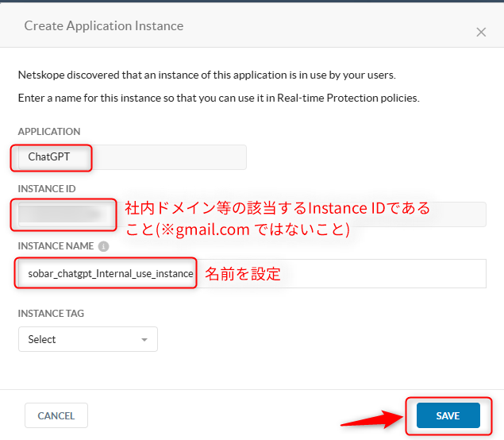The width and height of the screenshot is (504, 440).
Task: Click the red '名前を設定' annotation
Action: [243, 274]
